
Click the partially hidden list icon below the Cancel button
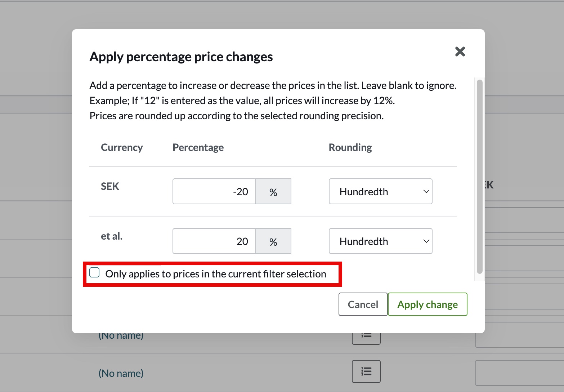click(366, 338)
